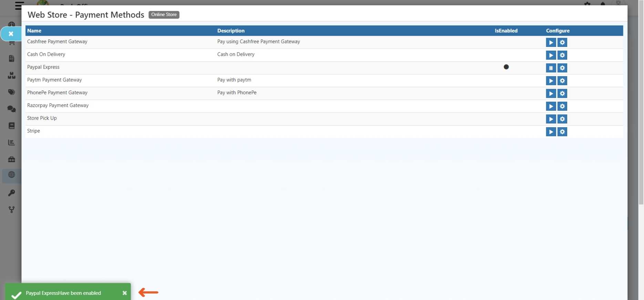Enable Cashfree Payment Gateway with play button
644x300 pixels.
pyautogui.click(x=551, y=42)
